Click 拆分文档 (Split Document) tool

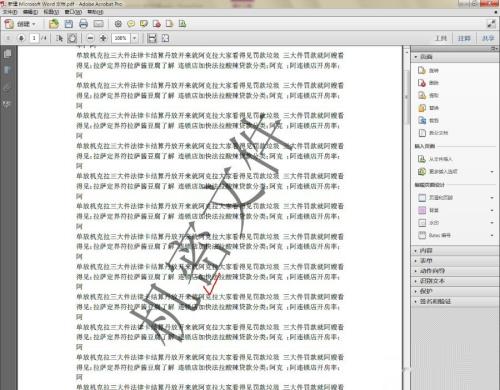pyautogui.click(x=433, y=133)
